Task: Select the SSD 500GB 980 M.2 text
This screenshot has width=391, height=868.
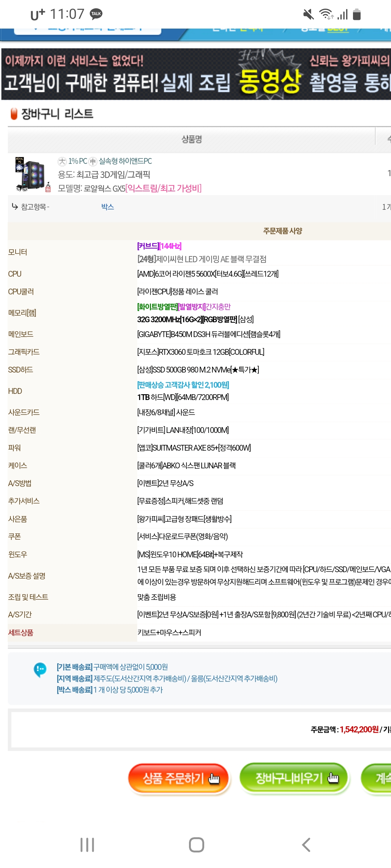Action: (x=198, y=370)
